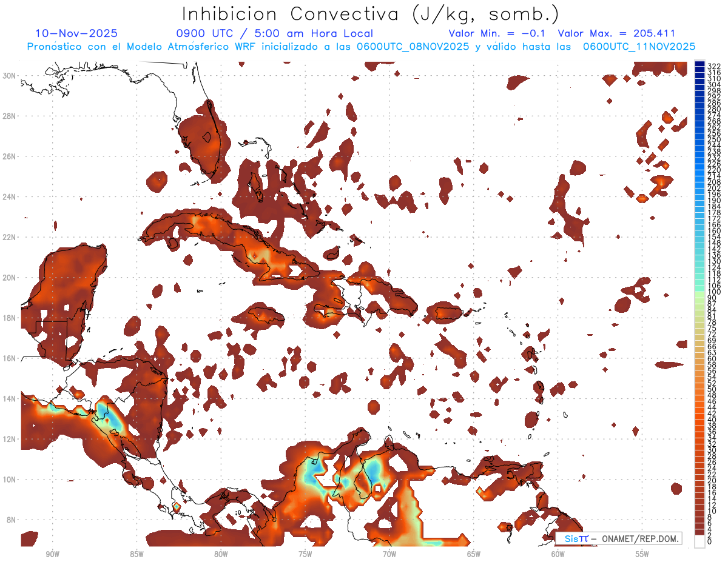Click '0900 UTC / 5:00 am Hora Local'
This screenshot has height=562, width=728.
coord(274,33)
